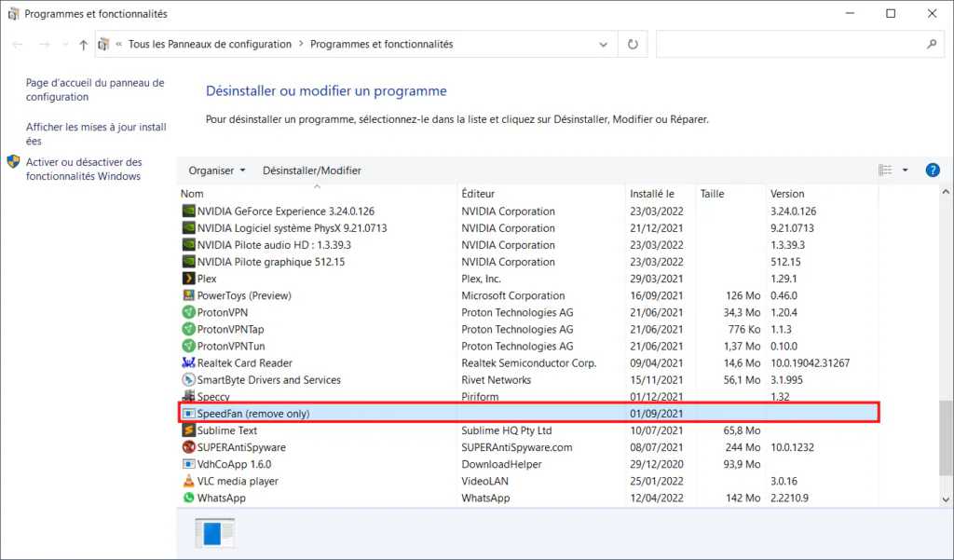Click the VLC media player cone icon

pos(188,481)
